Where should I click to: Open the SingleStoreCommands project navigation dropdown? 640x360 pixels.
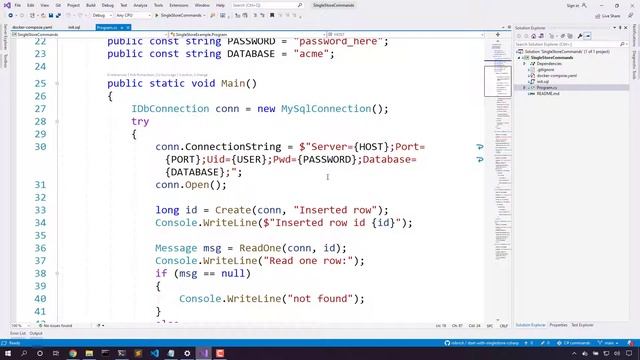point(89,35)
